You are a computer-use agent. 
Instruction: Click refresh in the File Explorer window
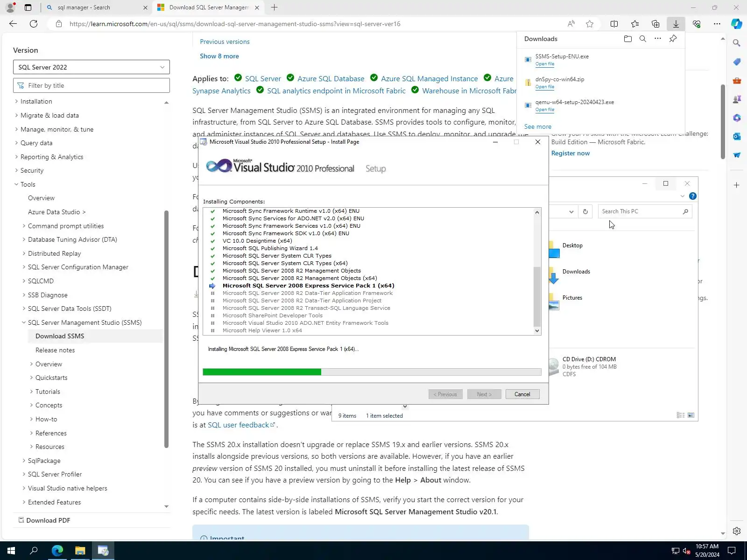click(585, 211)
